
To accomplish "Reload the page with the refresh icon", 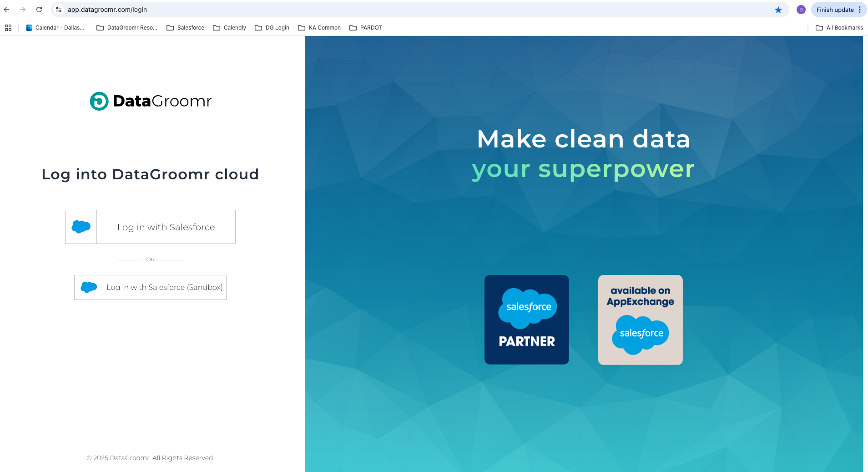I will pos(39,10).
